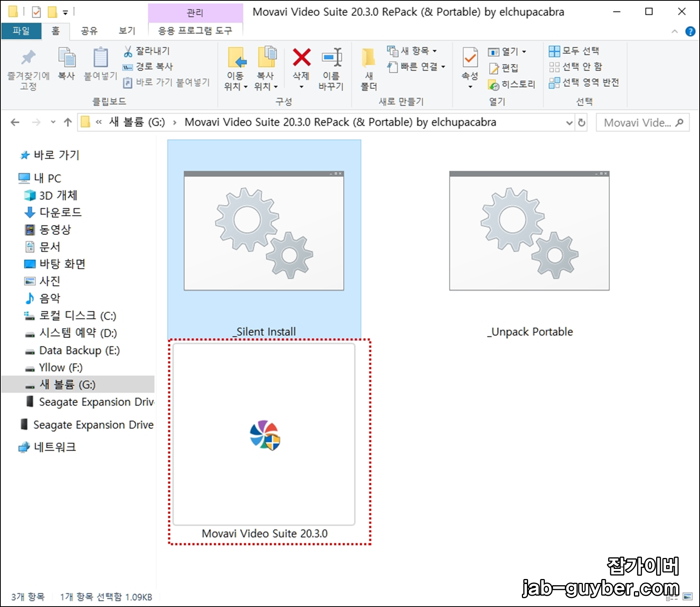Go forward with the right arrow

click(x=36, y=122)
